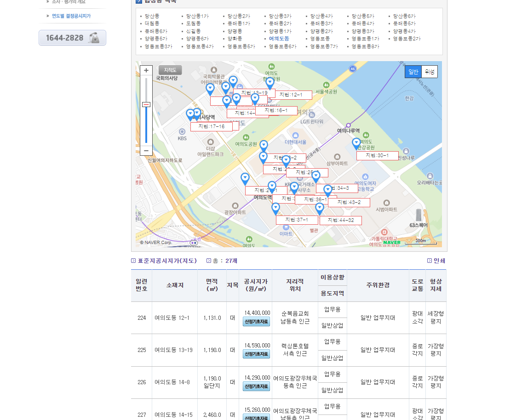Click the fax icon beside 1644-2828

tap(95, 38)
